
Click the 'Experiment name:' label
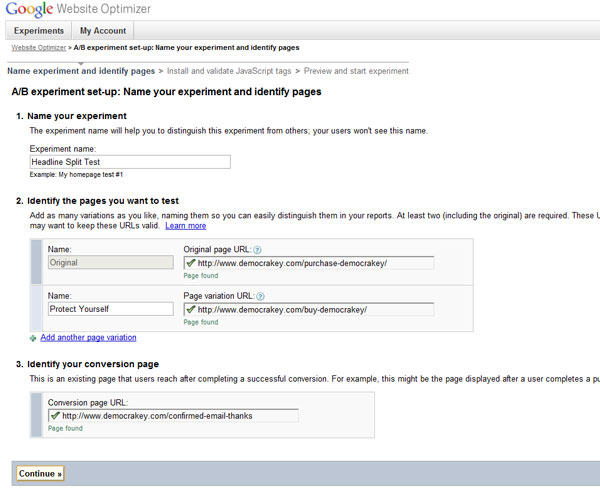[63, 149]
